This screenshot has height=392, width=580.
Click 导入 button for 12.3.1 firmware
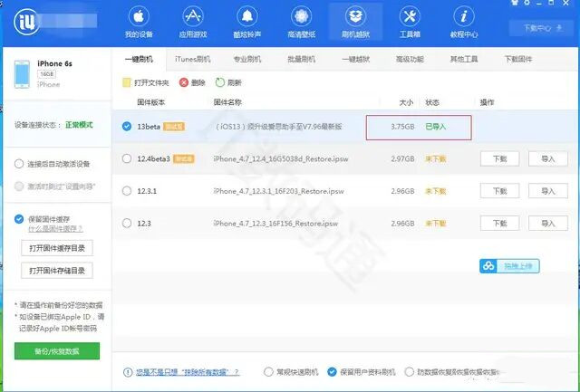[547, 191]
